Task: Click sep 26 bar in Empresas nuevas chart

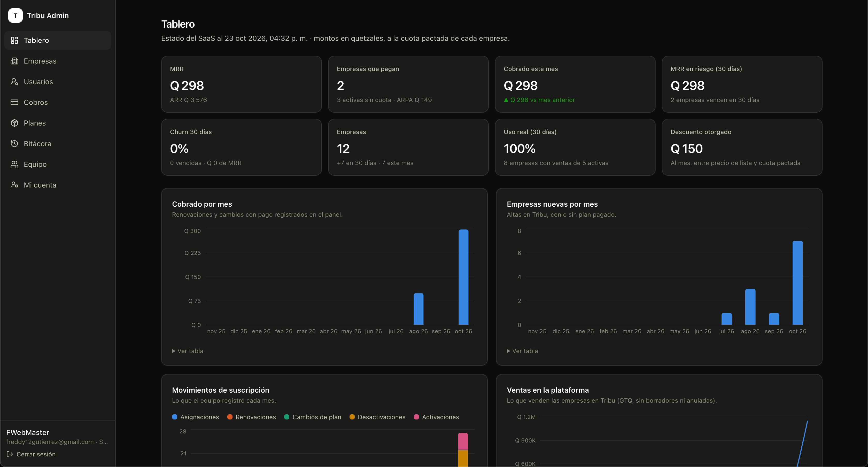Action: click(x=774, y=319)
